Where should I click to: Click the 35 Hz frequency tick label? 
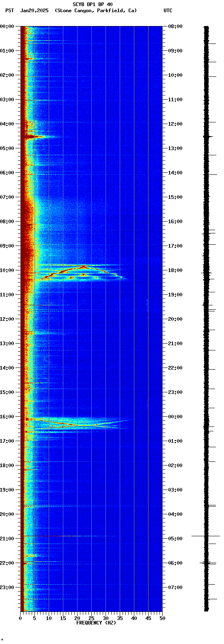tap(120, 618)
